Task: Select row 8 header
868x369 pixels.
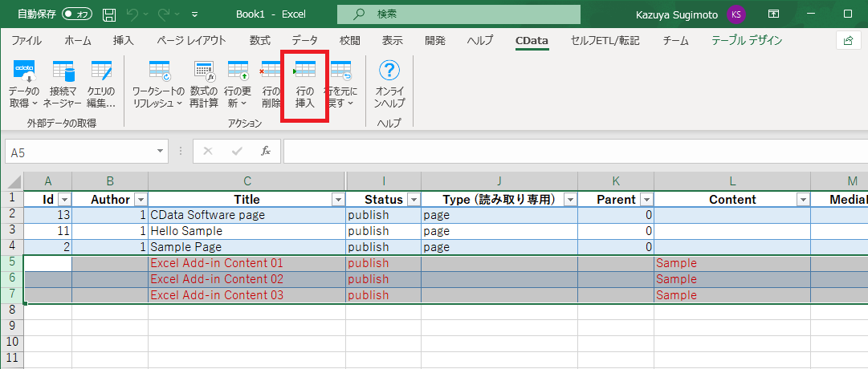Action: click(13, 311)
